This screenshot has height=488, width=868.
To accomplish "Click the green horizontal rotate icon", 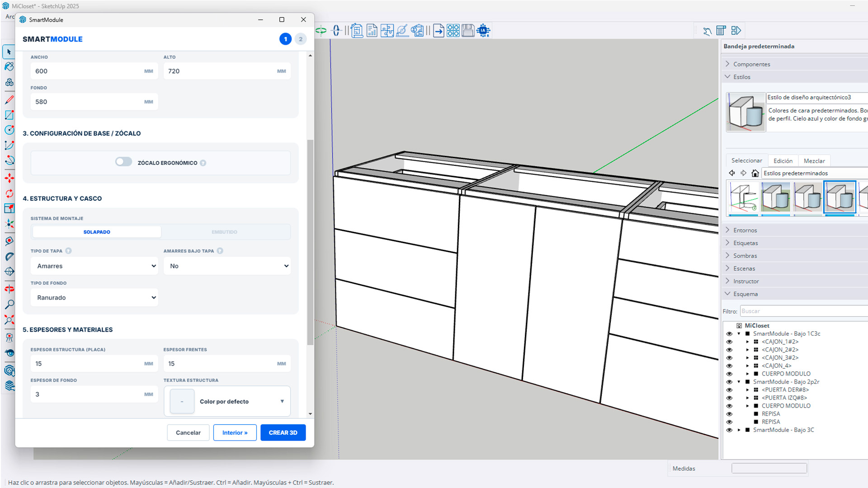I will click(x=321, y=31).
